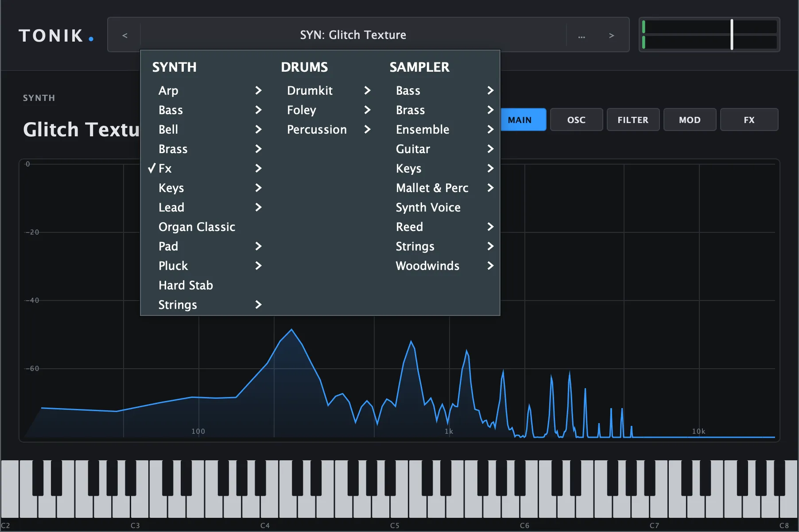This screenshot has width=799, height=532.
Task: Choose Mallet & Perc in Sampler column
Action: 432,188
